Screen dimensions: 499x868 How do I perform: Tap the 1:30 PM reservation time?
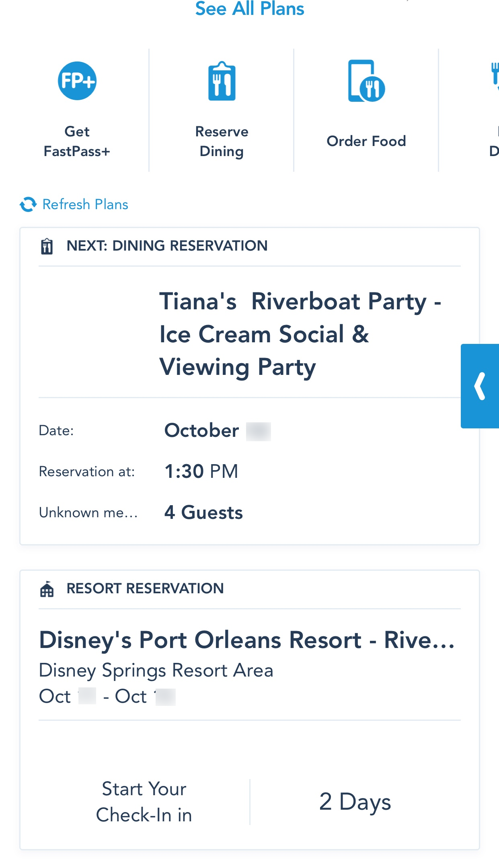201,471
